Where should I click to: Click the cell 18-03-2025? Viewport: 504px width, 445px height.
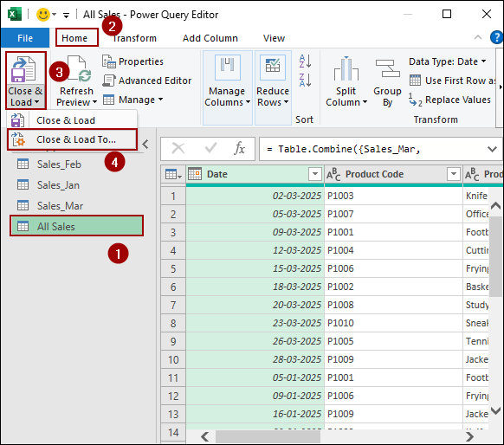point(255,287)
